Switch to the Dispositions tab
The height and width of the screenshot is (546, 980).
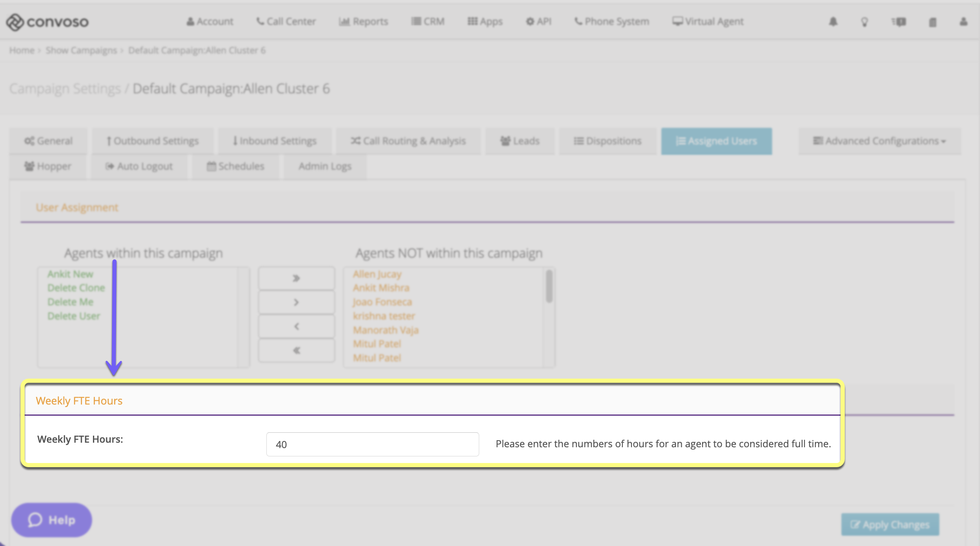(x=607, y=141)
